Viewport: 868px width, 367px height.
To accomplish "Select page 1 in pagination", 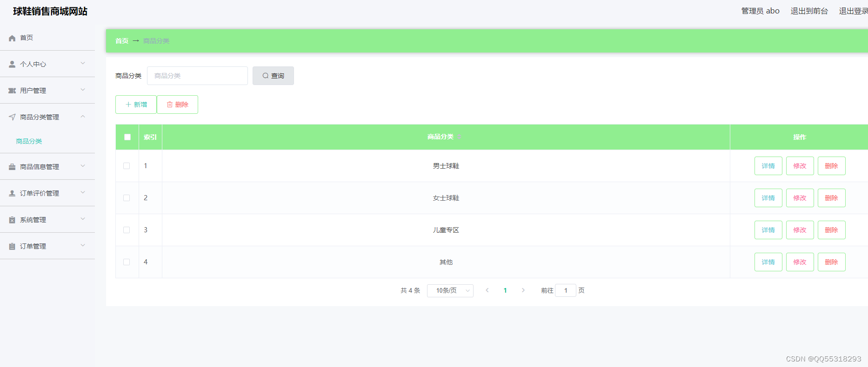I will (505, 290).
